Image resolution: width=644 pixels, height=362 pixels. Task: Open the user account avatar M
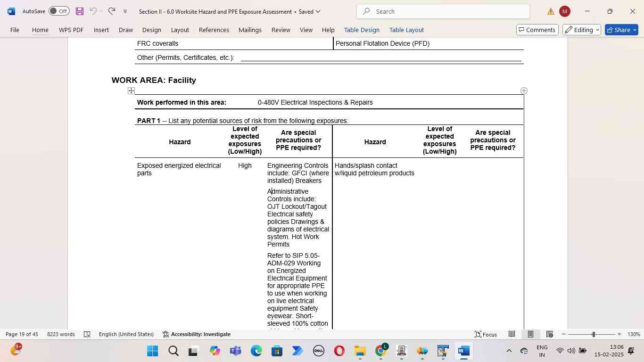(x=564, y=11)
